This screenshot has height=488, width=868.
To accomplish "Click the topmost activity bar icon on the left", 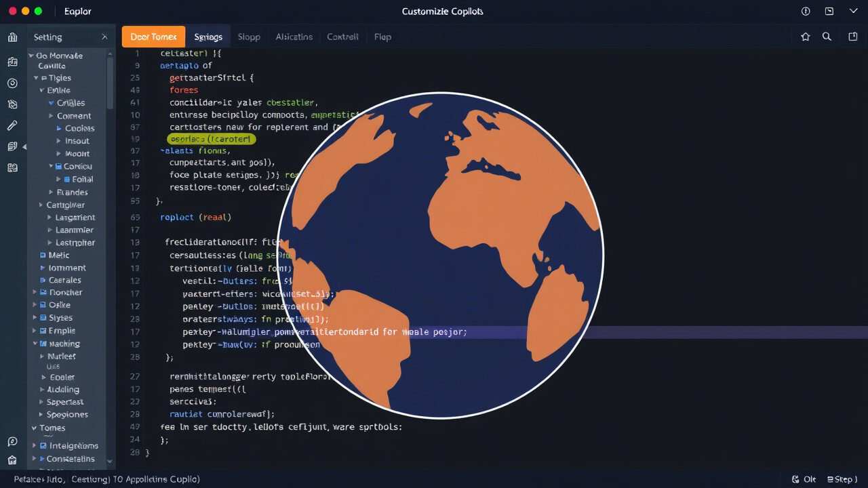I will click(12, 37).
